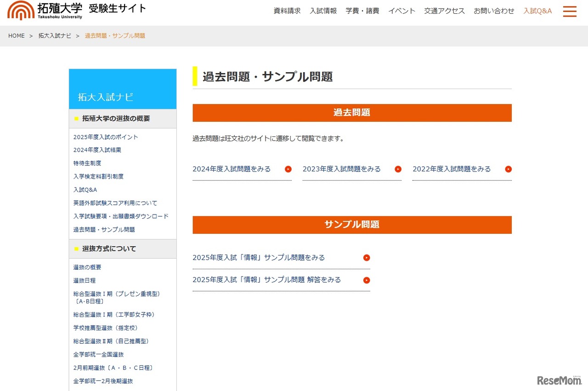The height and width of the screenshot is (391, 588).
Task: Click arrow icon beside 2024年度入試問題をみる
Action: point(288,169)
